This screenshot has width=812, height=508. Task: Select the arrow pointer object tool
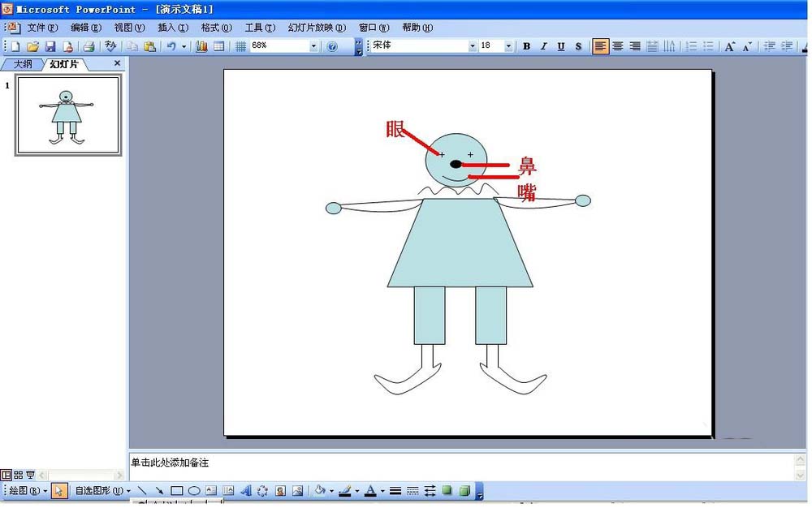click(59, 490)
